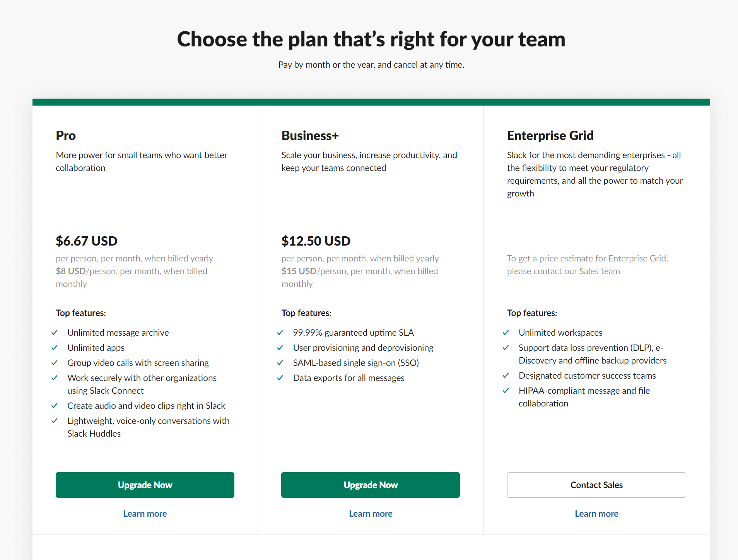Click checkmark beside Data exports for all messages
This screenshot has height=560, width=738.
click(x=280, y=378)
